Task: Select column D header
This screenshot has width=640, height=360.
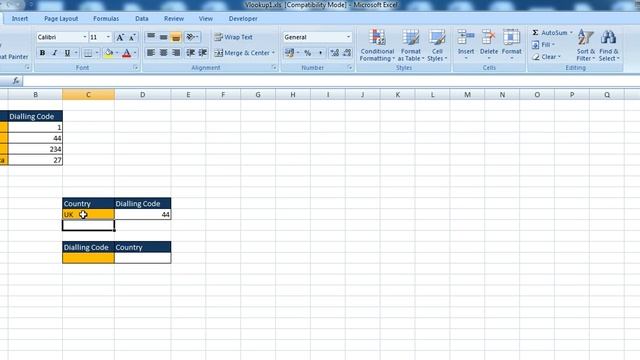Action: click(x=142, y=95)
